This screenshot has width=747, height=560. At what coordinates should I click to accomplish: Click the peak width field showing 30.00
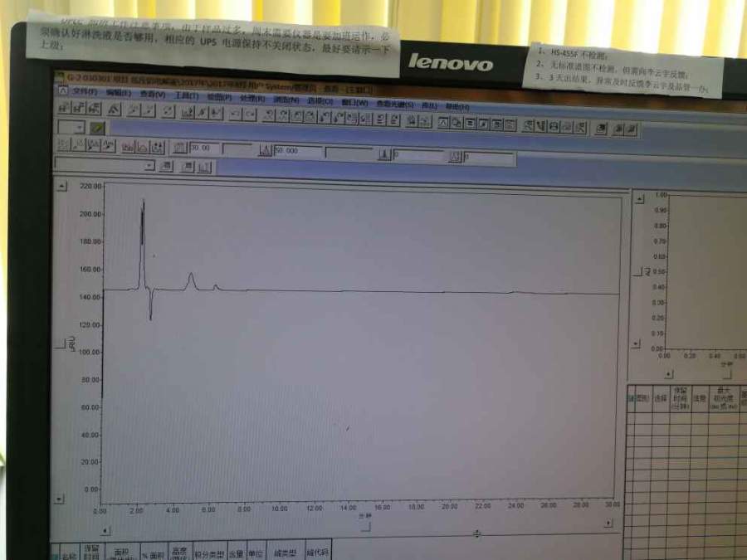click(204, 149)
